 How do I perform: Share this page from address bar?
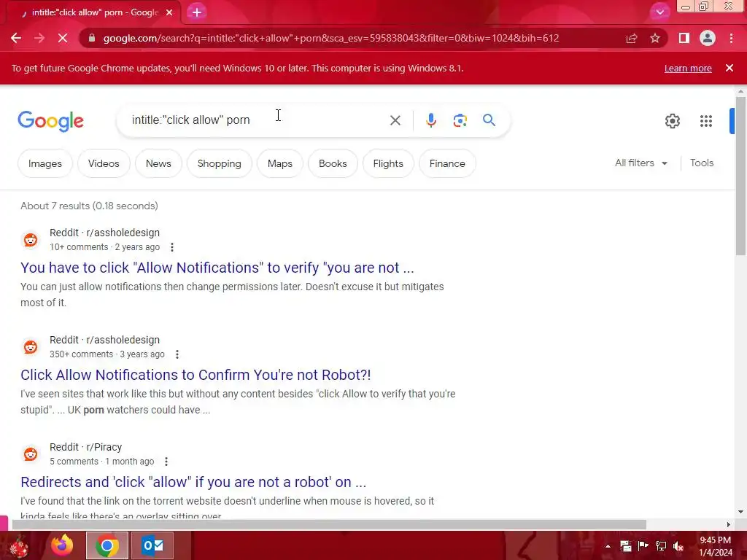point(632,38)
